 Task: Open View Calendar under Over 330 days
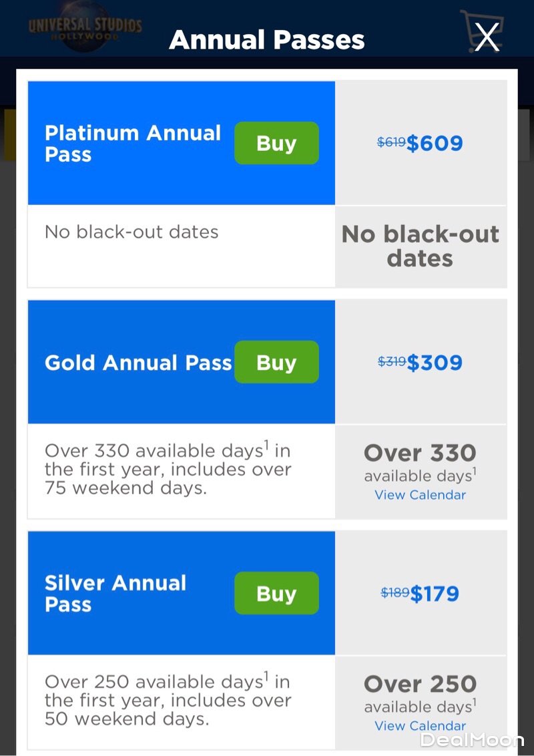coord(420,495)
